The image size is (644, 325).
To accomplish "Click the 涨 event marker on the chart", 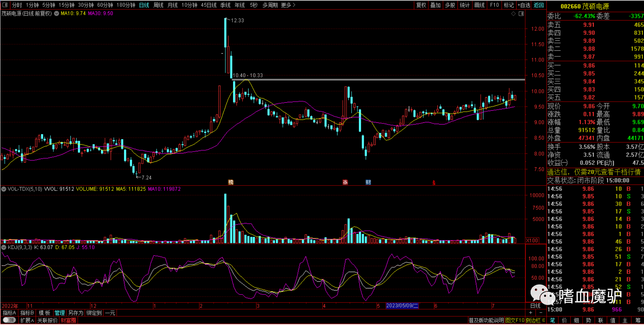I will click(x=345, y=182).
